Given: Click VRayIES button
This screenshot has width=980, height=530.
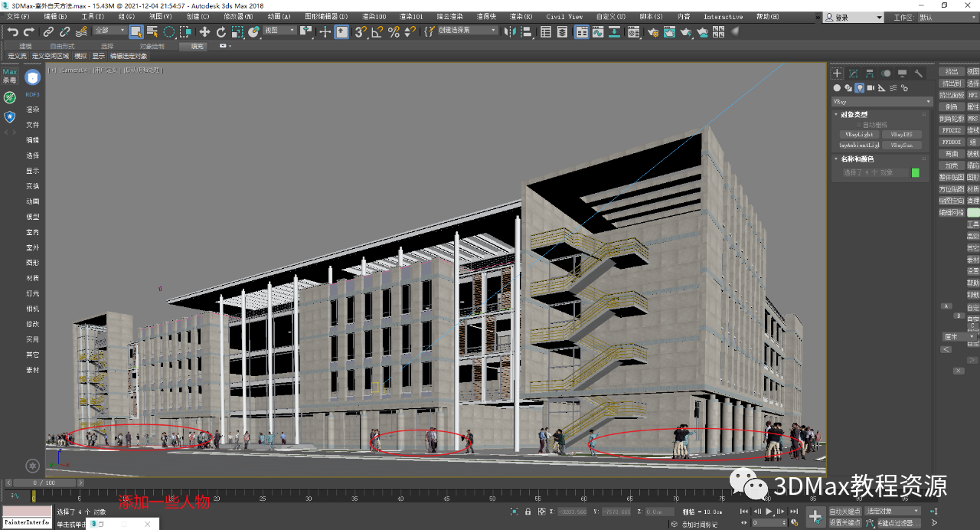Looking at the screenshot, I should 901,135.
